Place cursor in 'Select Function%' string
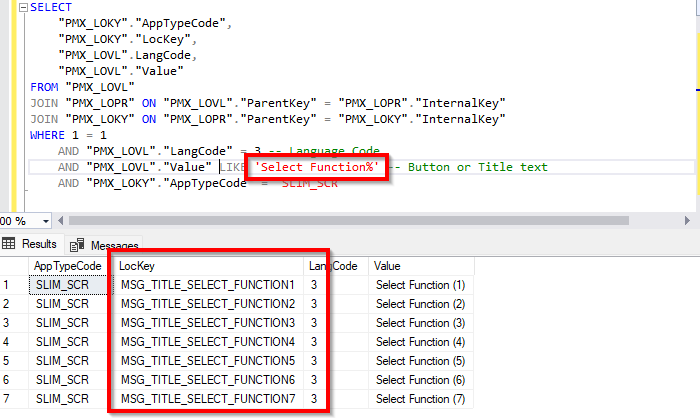Screen dimensions: 700x418 pyautogui.click(x=317, y=167)
